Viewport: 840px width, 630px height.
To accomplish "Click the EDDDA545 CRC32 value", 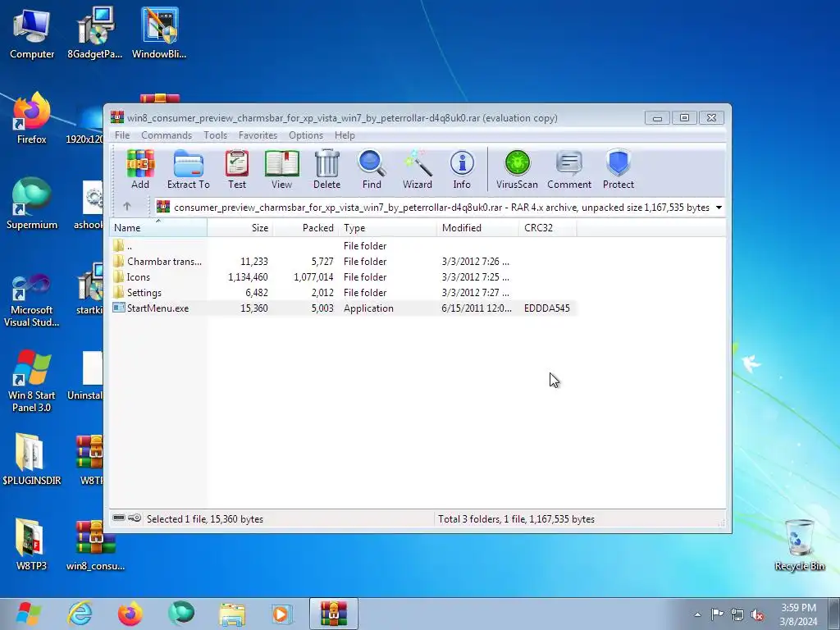I will (x=547, y=308).
